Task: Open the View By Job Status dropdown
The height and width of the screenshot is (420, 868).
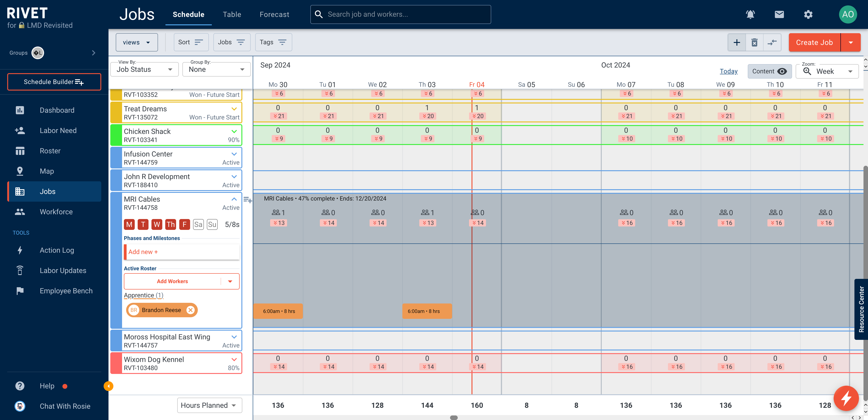Action: coord(144,69)
